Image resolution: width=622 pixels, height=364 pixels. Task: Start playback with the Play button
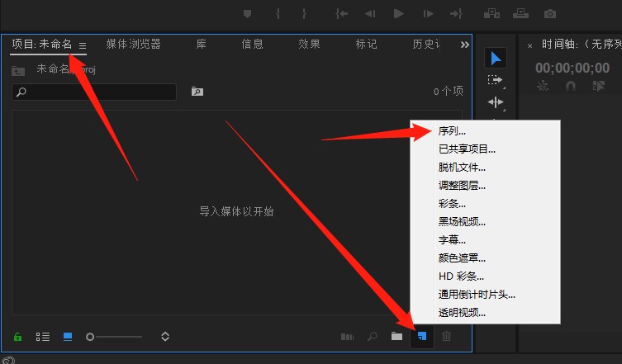coord(399,14)
